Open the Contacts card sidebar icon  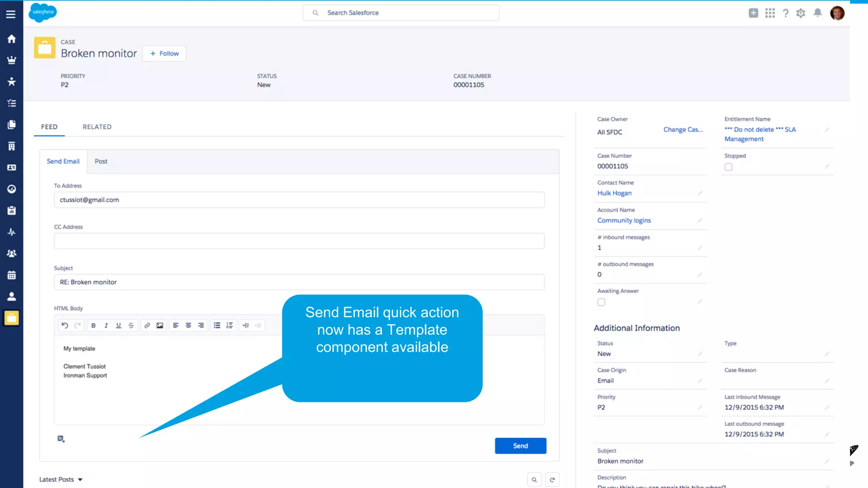pyautogui.click(x=11, y=167)
